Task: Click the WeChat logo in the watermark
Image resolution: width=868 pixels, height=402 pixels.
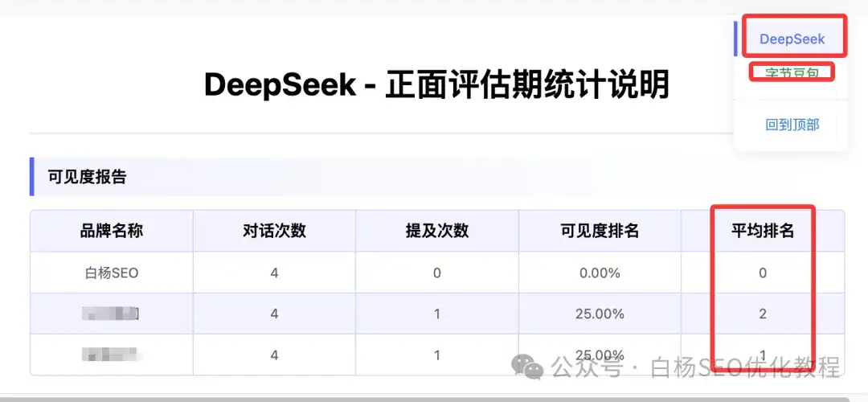Action: tap(528, 367)
